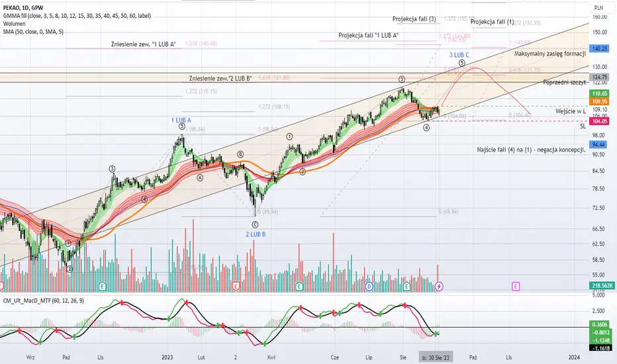617x364 pixels.
Task: Open the PLN currency selector
Action: pos(598,7)
